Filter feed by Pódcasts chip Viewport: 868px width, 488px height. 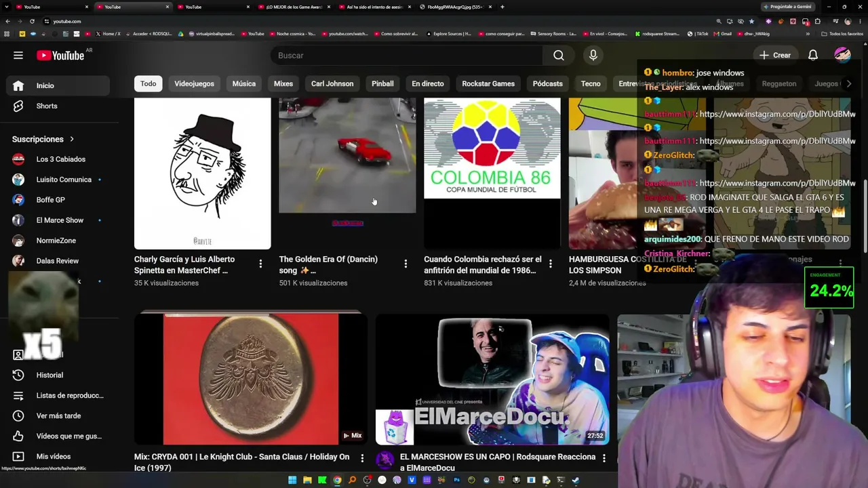[548, 83]
